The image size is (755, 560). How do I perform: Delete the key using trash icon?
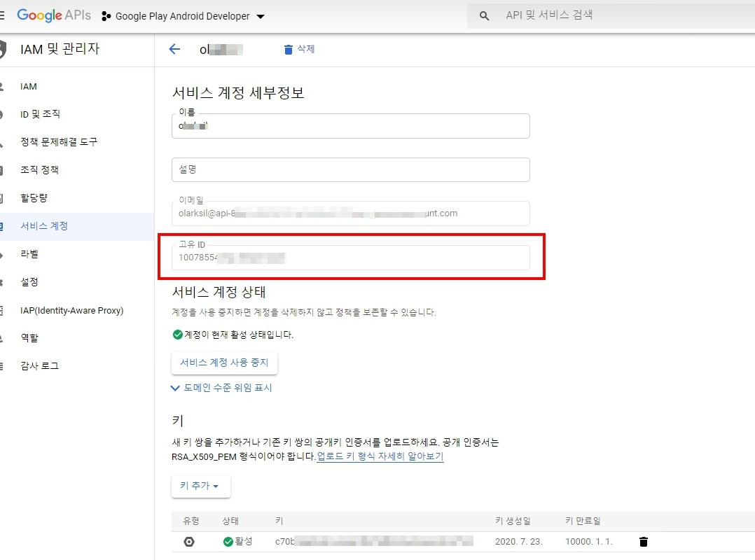[x=644, y=542]
